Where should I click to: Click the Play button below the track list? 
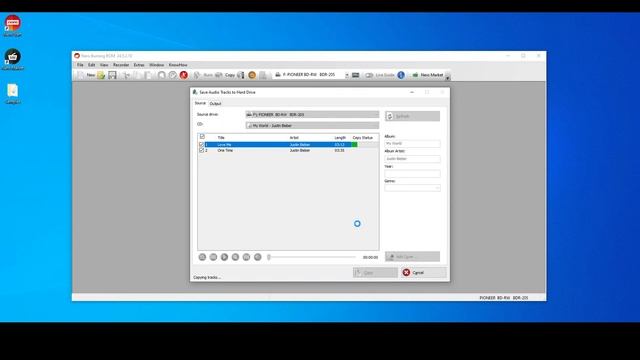click(224, 257)
